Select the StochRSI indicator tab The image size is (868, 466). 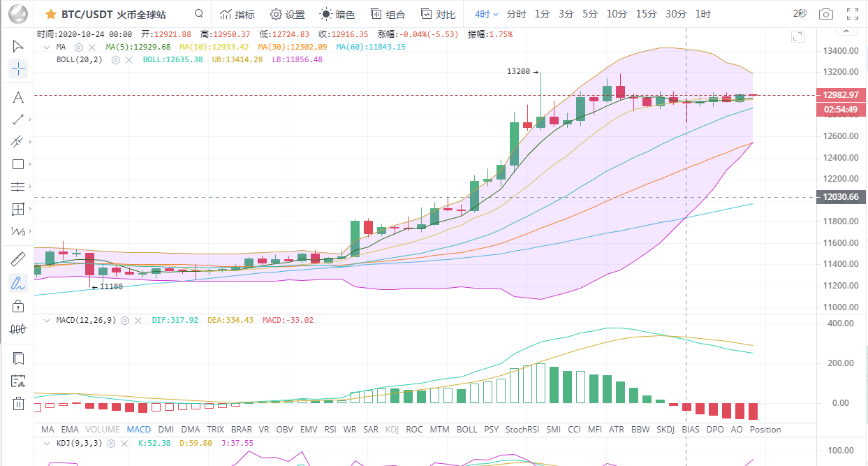[522, 429]
